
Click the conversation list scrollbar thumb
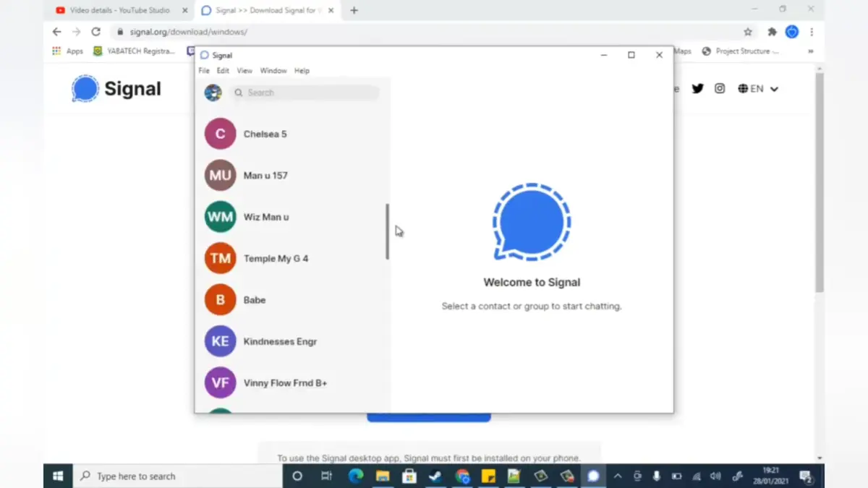point(388,231)
